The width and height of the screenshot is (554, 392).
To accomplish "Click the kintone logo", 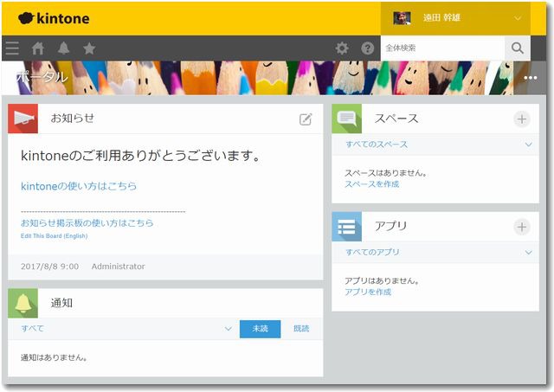I will tap(54, 18).
